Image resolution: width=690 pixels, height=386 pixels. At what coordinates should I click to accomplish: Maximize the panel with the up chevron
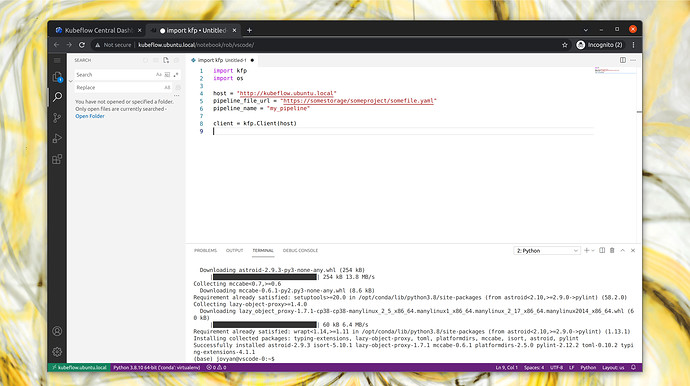pyautogui.click(x=623, y=250)
